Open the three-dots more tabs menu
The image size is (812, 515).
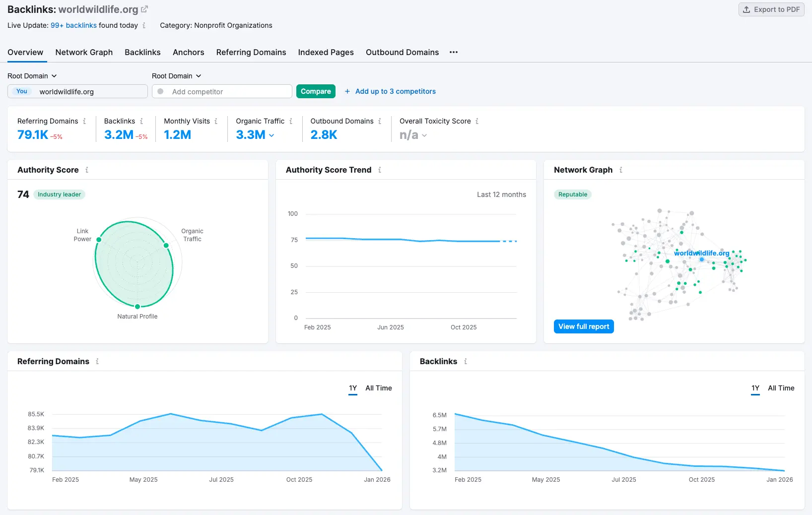coord(454,52)
